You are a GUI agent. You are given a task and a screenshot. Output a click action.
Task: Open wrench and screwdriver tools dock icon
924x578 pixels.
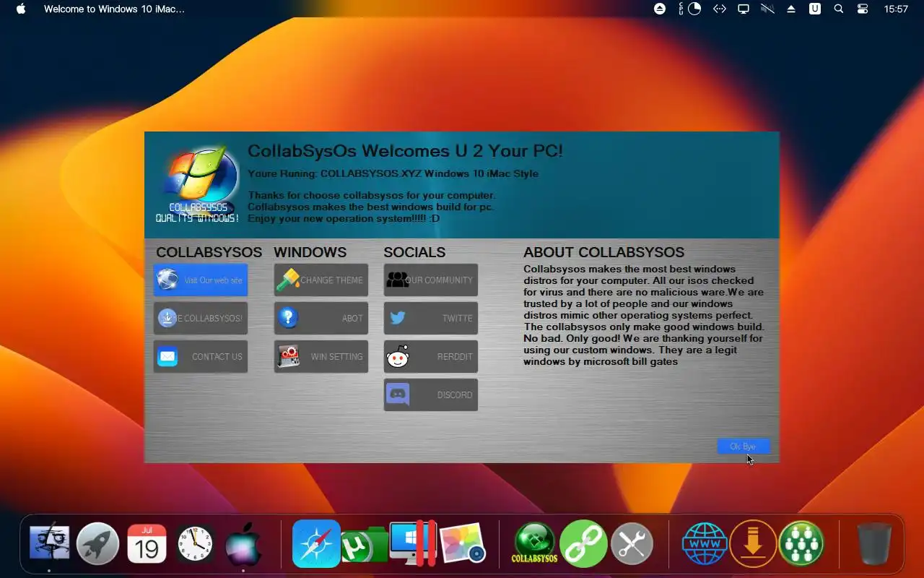632,544
